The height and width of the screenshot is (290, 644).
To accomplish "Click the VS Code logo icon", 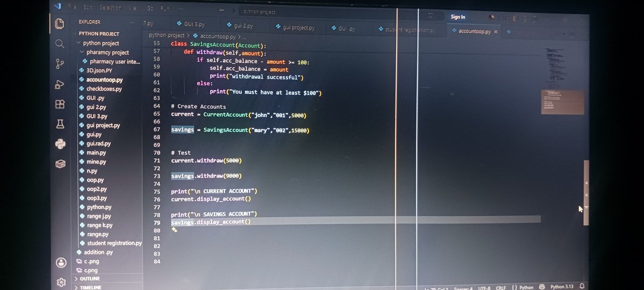I will tap(58, 7).
